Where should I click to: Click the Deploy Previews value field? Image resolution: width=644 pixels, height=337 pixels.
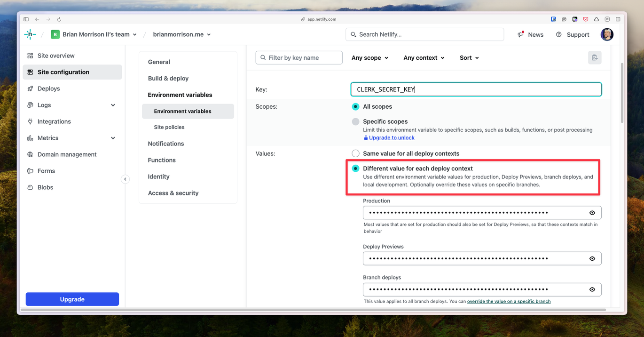click(482, 258)
